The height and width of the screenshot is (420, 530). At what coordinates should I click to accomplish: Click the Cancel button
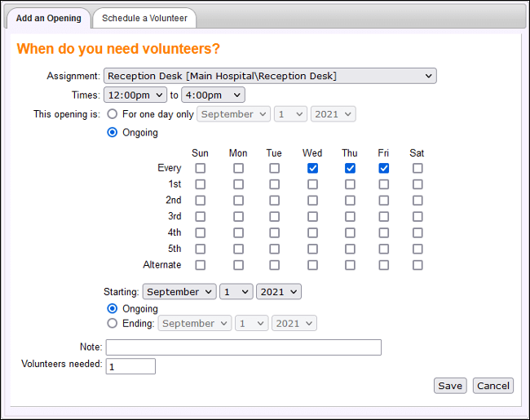493,386
